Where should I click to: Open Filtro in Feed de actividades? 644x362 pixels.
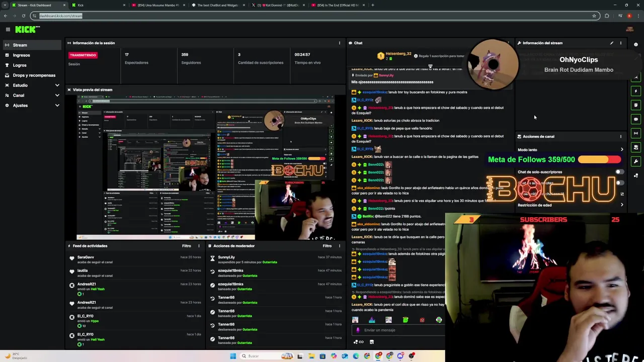(x=186, y=246)
